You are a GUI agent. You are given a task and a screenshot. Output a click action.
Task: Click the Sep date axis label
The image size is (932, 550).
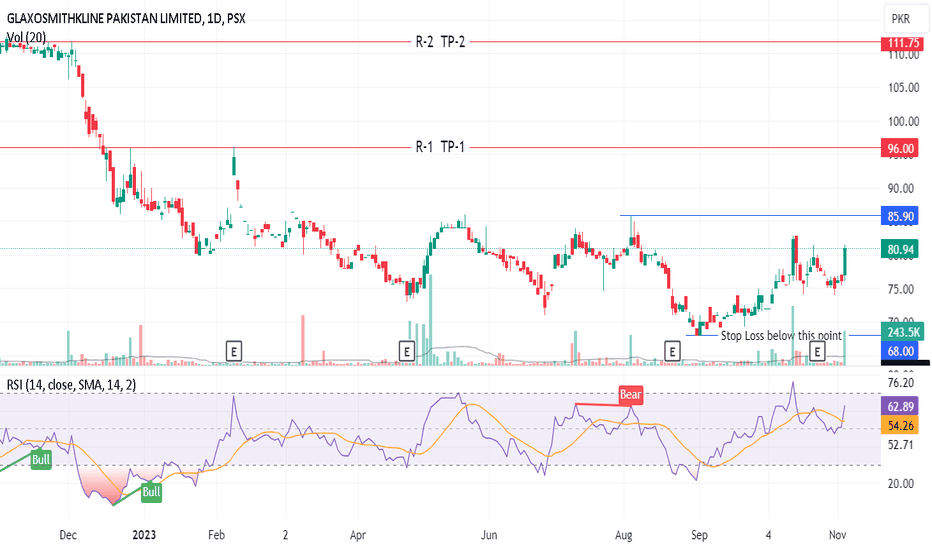(x=700, y=535)
